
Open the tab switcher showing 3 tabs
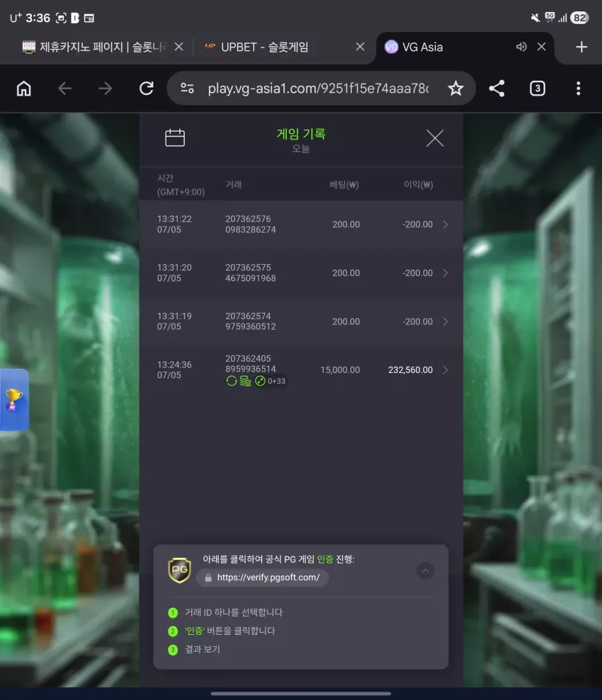tap(538, 88)
